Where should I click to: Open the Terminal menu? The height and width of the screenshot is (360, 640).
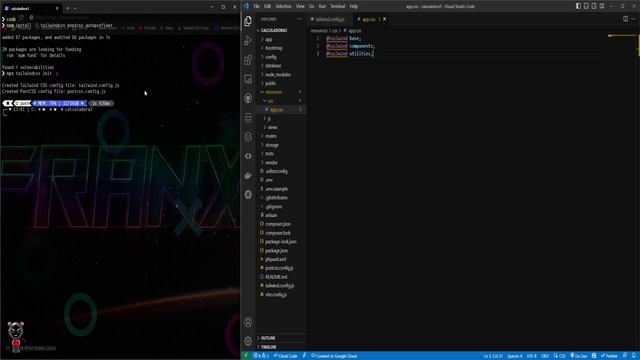pos(338,6)
